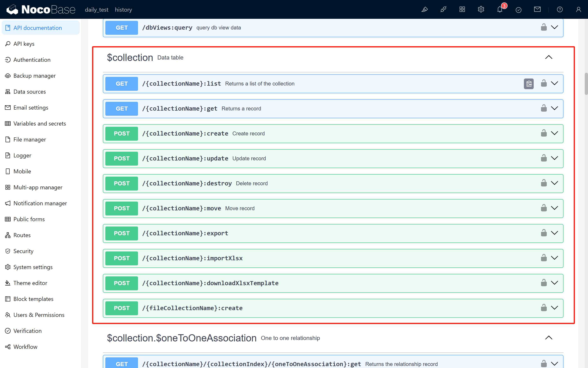Screen dimensions: 588x368
Task: Click the page vertical scrollbar thumb
Action: pos(586,84)
